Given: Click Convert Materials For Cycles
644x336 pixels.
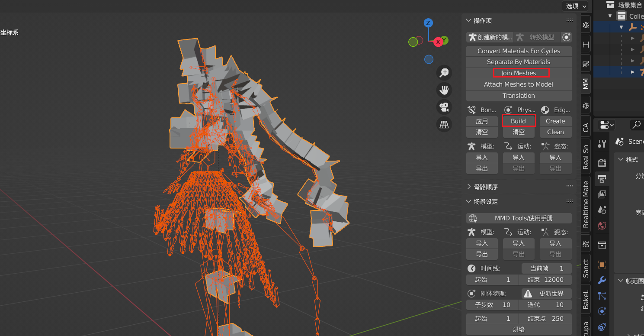Looking at the screenshot, I should click(519, 51).
